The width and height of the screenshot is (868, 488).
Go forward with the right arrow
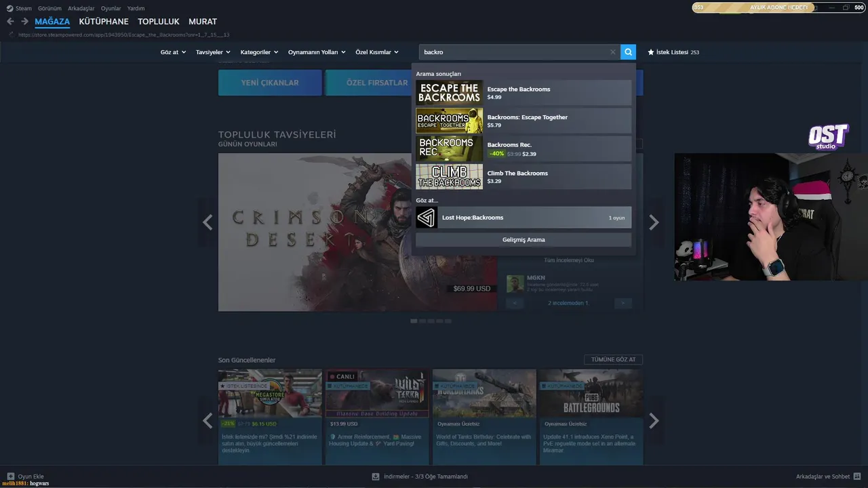pos(24,22)
